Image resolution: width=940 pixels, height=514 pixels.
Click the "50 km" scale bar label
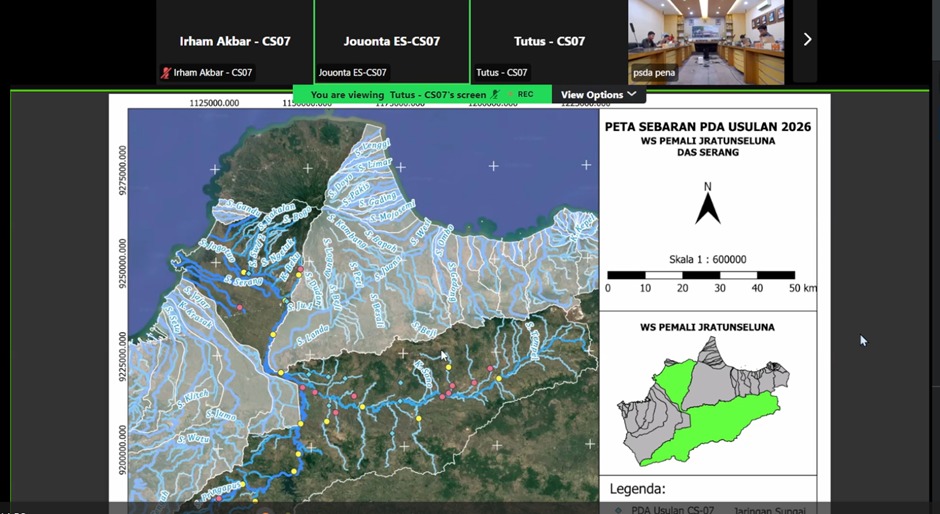802,288
